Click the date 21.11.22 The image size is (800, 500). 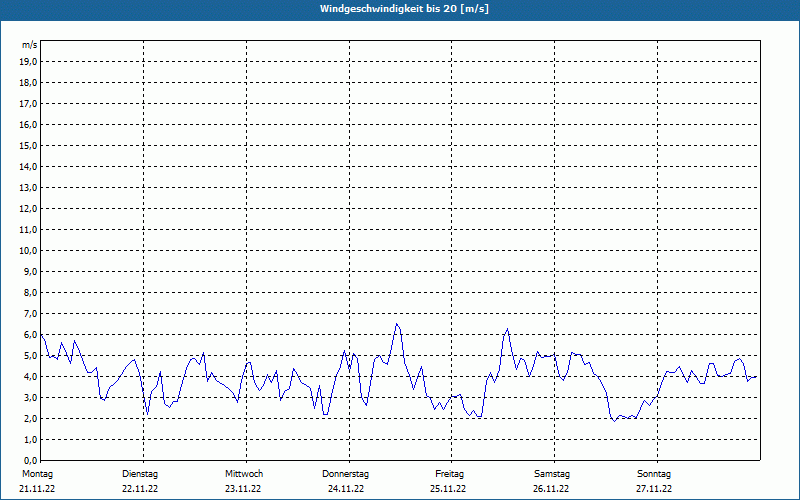(x=37, y=489)
